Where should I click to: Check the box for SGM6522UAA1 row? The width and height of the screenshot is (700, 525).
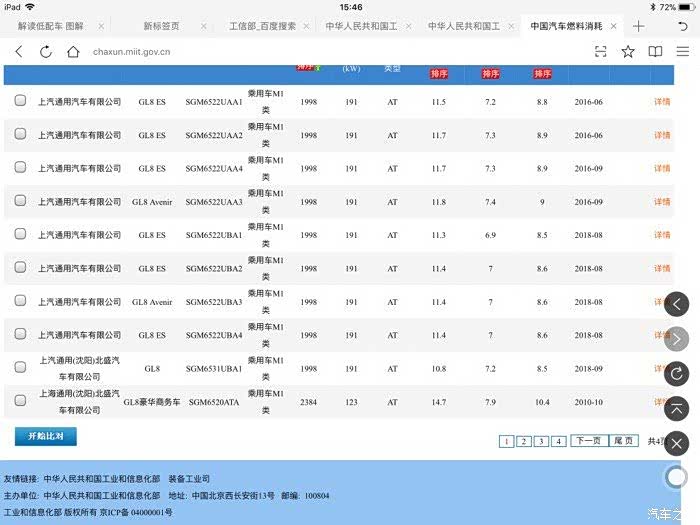(x=20, y=101)
